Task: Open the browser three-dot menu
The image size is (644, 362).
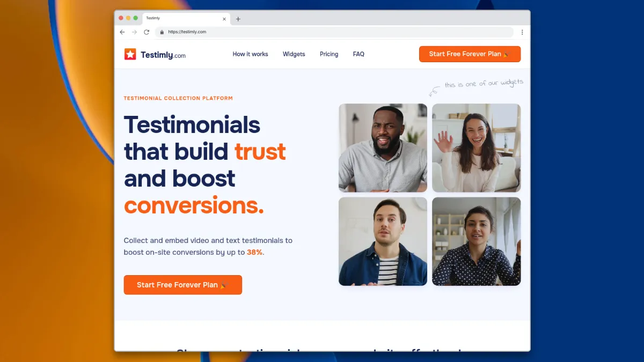Action: click(522, 32)
